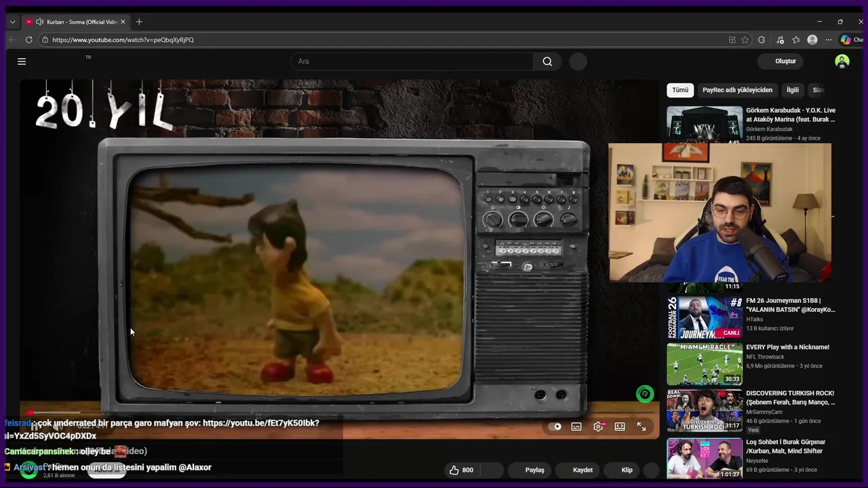This screenshot has width=868, height=488.
Task: Open the YouTube account avatar menu
Action: [842, 61]
